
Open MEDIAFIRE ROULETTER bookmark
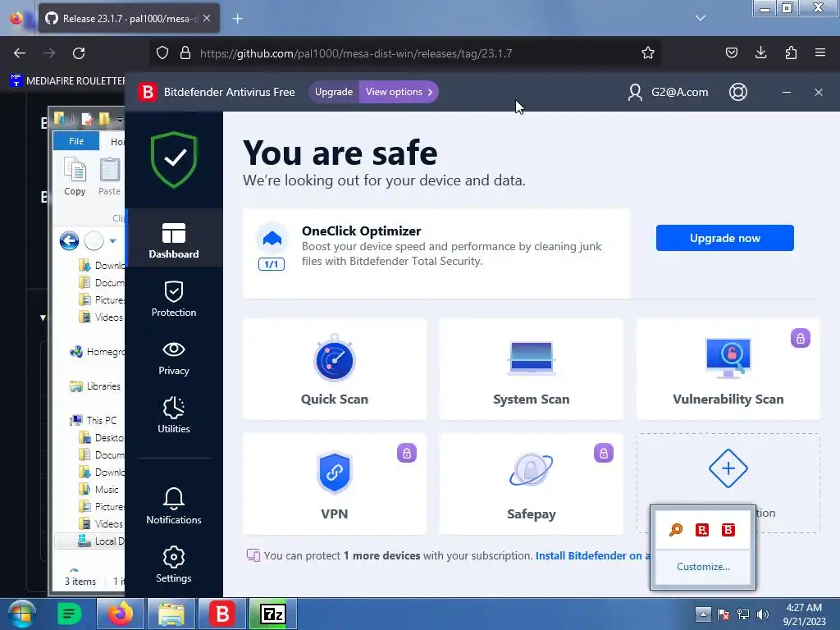(67, 81)
